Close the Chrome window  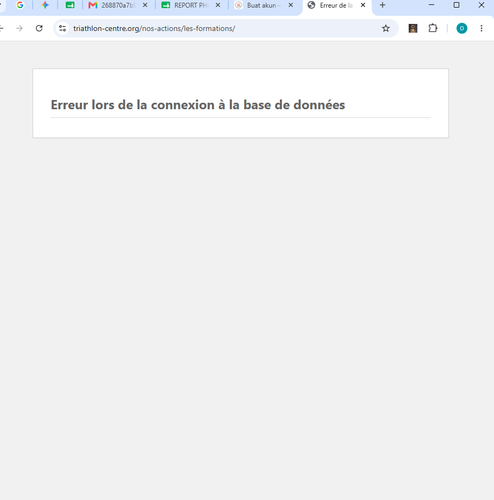tap(481, 5)
